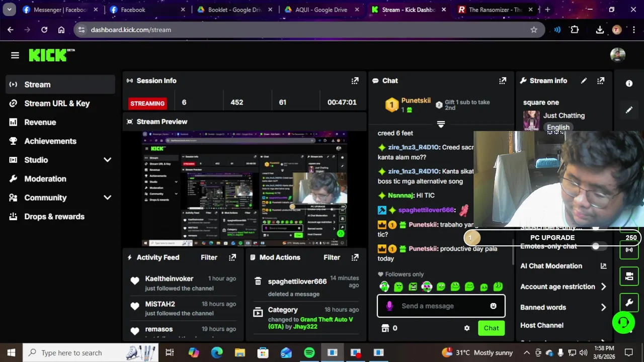This screenshot has width=644, height=362.
Task: Switch to The Ransomizer tab
Action: (496, 10)
